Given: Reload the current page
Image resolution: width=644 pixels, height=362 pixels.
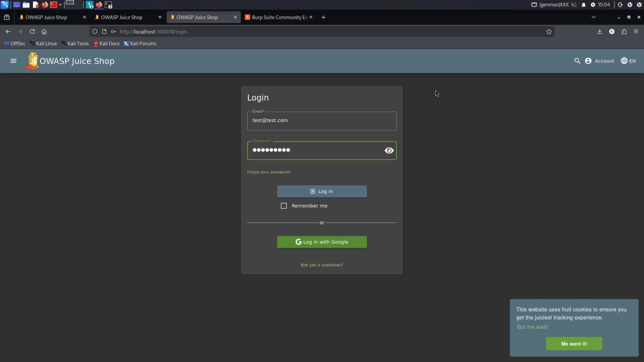Looking at the screenshot, I should 32,32.
